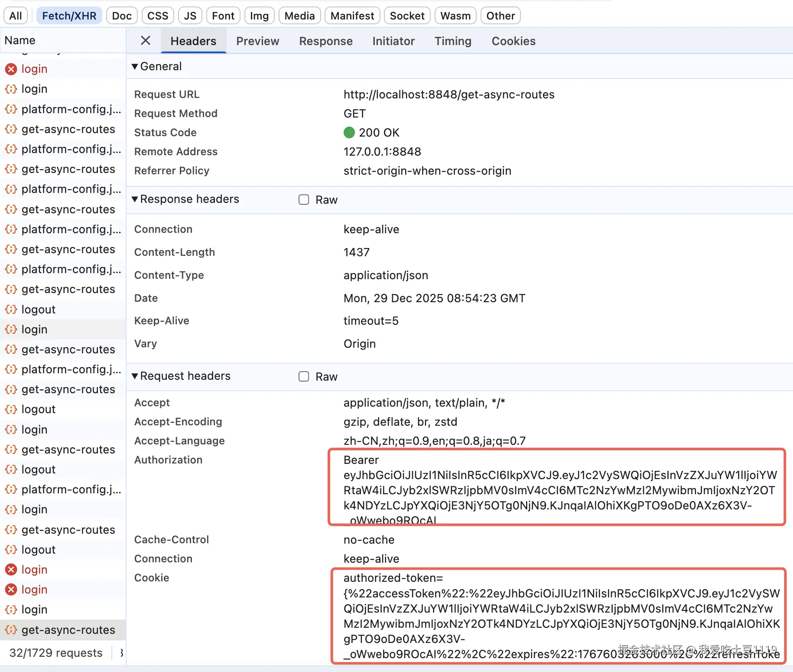Click the GET request method value
This screenshot has height=672, width=793.
355,114
